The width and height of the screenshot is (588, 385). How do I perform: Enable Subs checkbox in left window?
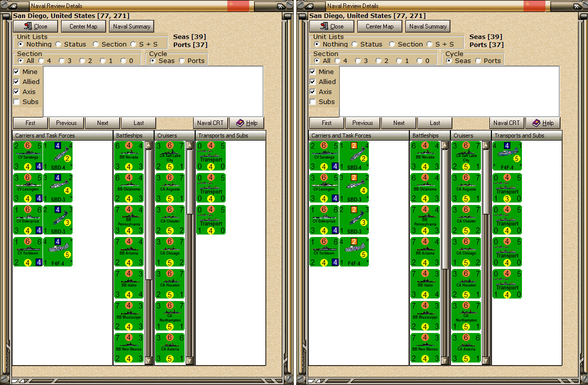pyautogui.click(x=17, y=102)
